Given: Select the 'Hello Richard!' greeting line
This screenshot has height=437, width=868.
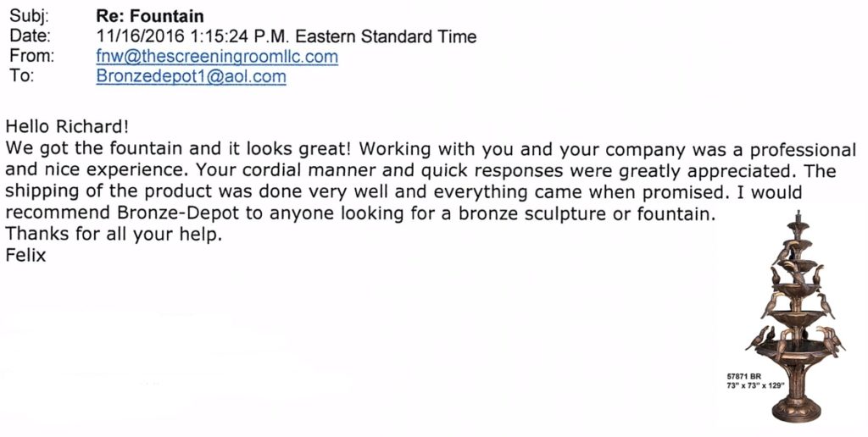Looking at the screenshot, I should [x=67, y=127].
